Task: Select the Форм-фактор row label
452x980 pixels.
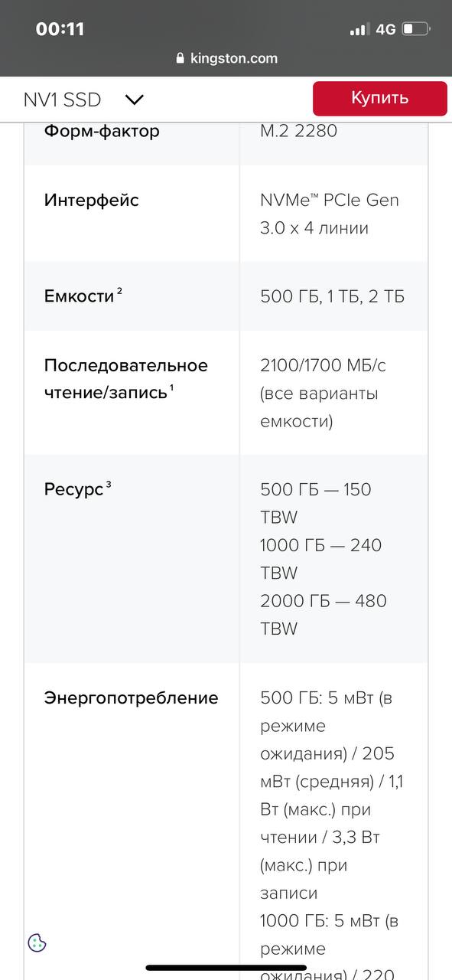Action: tap(102, 131)
